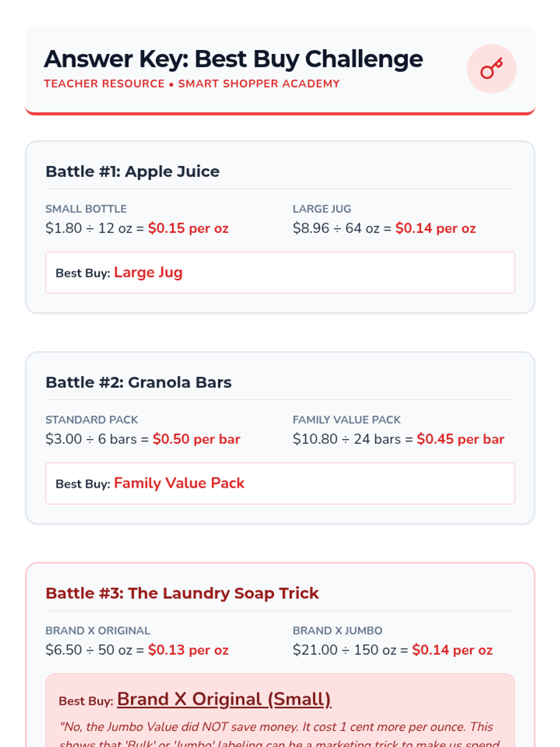Click the red key icon in header
Viewport: 560px width, 747px height.
(491, 69)
